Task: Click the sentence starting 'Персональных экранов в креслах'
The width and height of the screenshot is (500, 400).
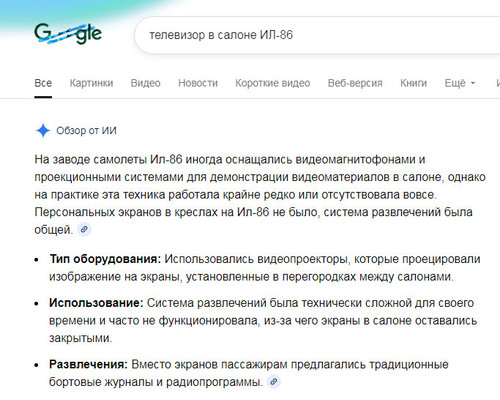Action: pos(253,221)
